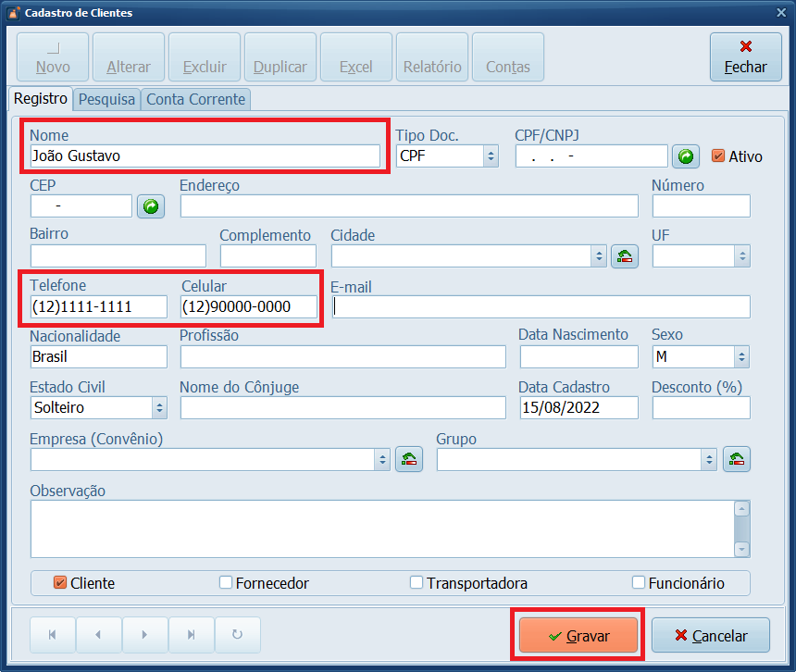796x672 pixels.
Task: Open the Cidade registry icon button
Action: coord(625,256)
